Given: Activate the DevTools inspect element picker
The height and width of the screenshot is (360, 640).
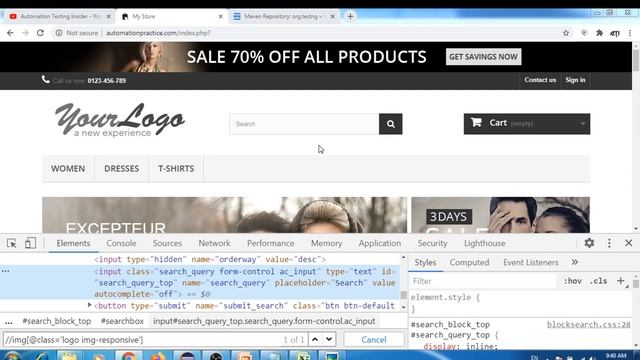Looking at the screenshot, I should tap(11, 243).
